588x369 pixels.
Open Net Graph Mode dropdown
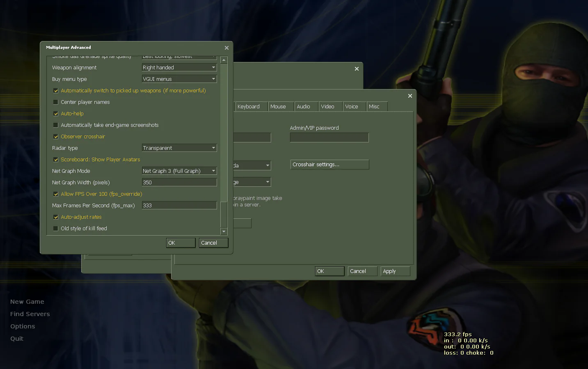tap(179, 171)
